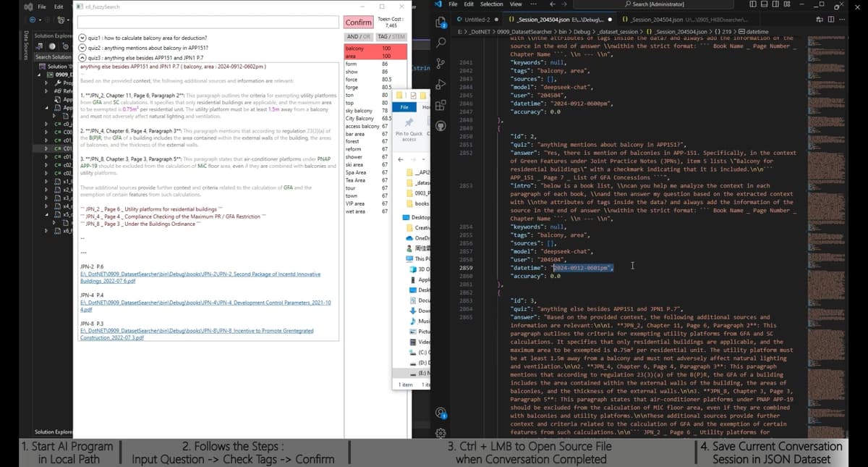
Task: Expand quiz2 chevron in fuzzySearch window
Action: (x=82, y=48)
